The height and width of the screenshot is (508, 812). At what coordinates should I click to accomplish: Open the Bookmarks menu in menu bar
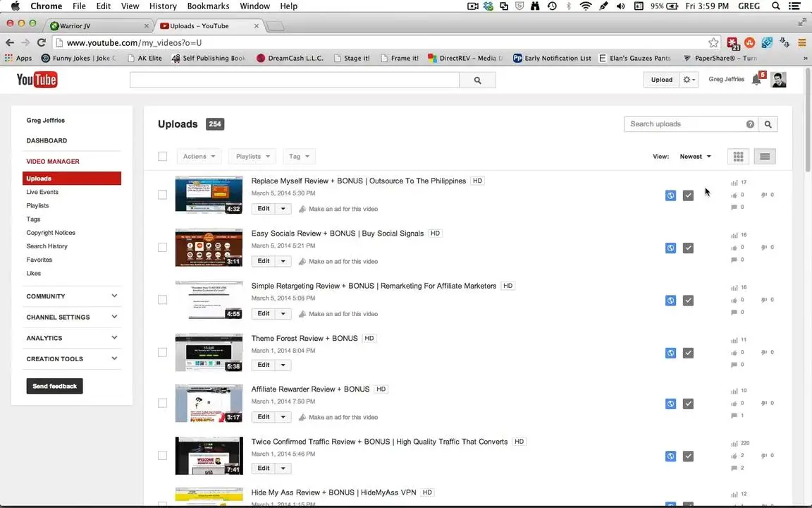[x=208, y=6]
